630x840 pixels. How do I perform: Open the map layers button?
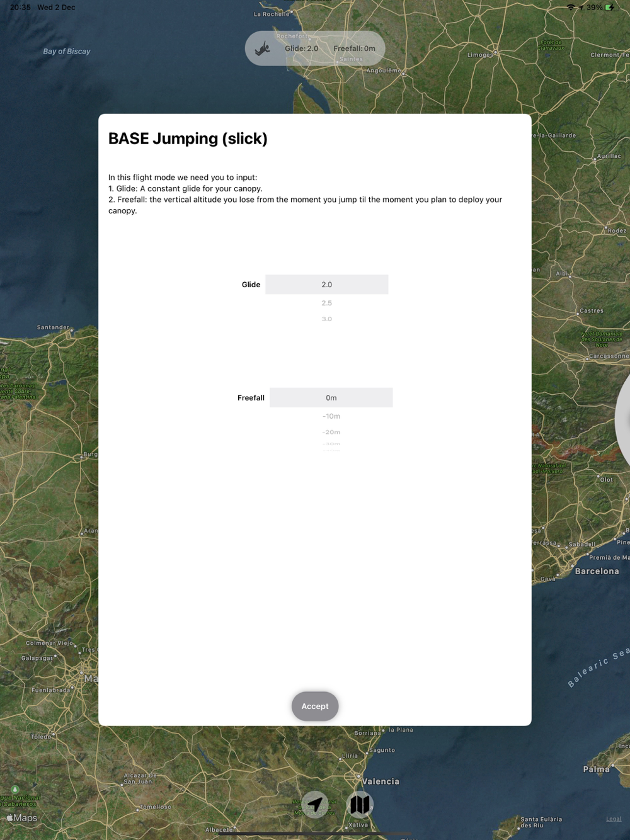pyautogui.click(x=360, y=804)
